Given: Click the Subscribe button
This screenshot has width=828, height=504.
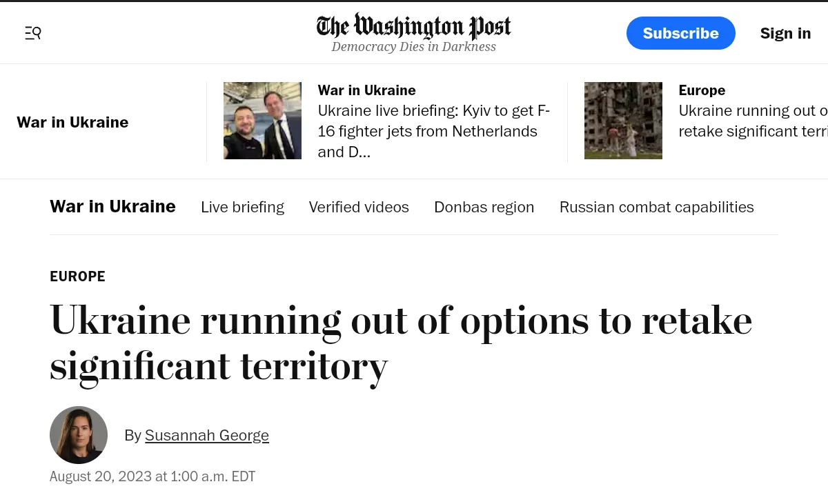Looking at the screenshot, I should pyautogui.click(x=680, y=33).
